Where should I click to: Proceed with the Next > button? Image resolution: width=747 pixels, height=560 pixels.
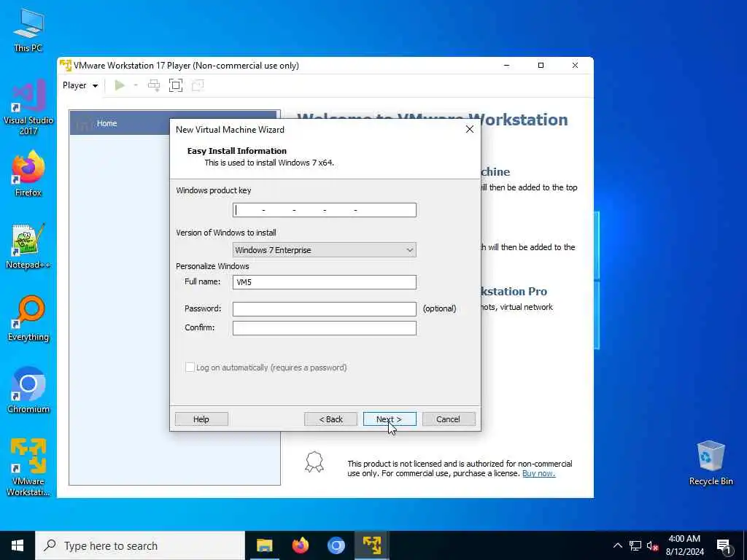[390, 419]
